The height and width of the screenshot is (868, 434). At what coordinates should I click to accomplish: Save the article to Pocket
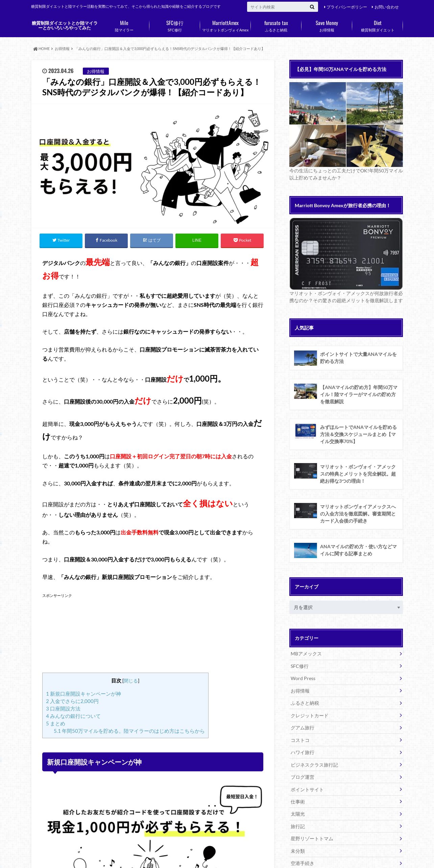pos(242,240)
